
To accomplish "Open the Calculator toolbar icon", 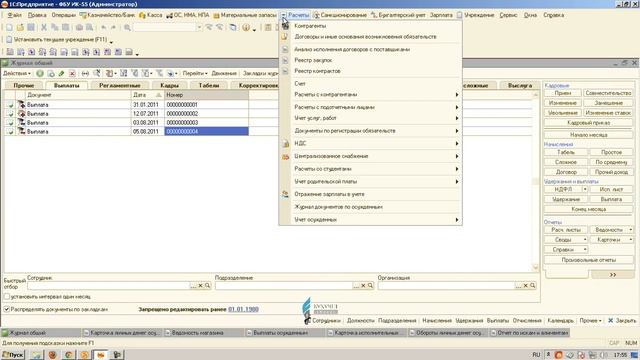I will 268,27.
